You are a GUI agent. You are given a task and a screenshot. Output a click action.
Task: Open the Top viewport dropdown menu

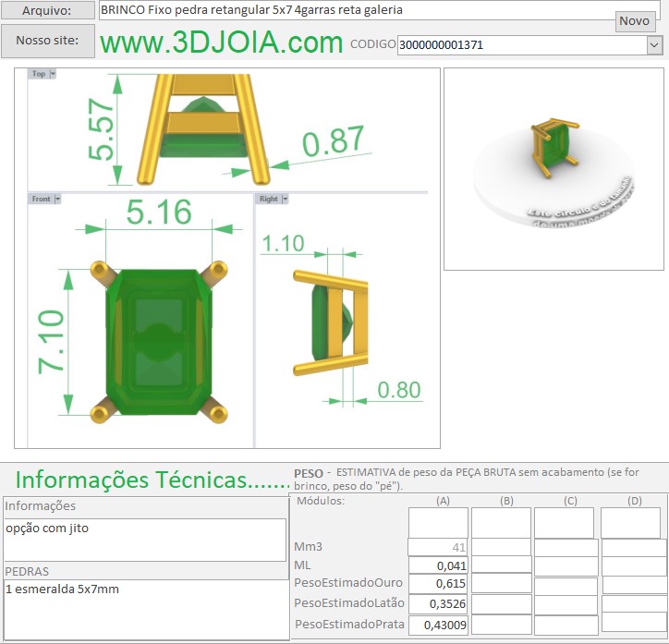click(x=53, y=74)
